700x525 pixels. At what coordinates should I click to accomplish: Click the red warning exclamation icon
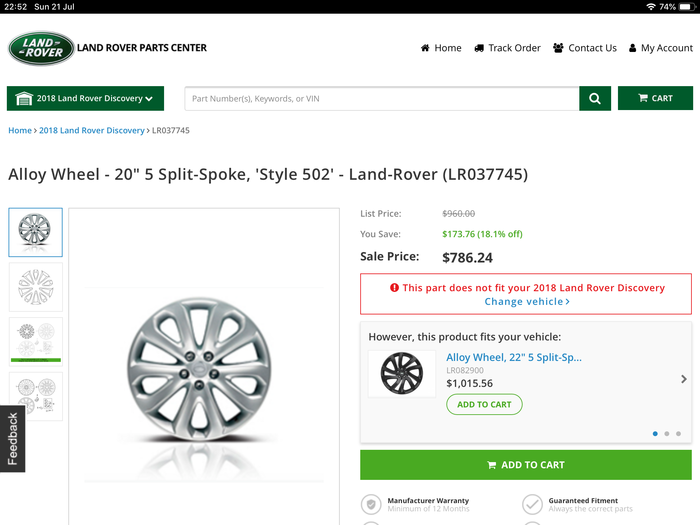point(394,288)
